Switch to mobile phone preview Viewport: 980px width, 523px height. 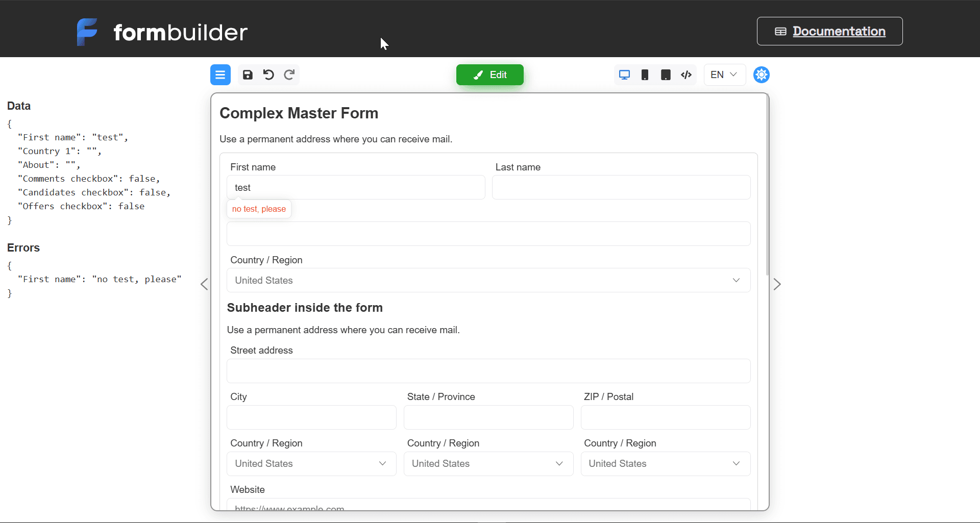pyautogui.click(x=645, y=75)
